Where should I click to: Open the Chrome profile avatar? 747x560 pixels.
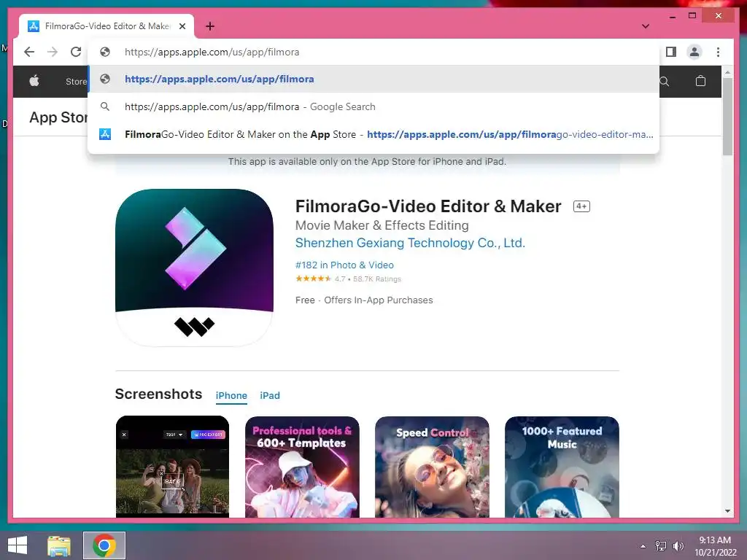click(694, 52)
